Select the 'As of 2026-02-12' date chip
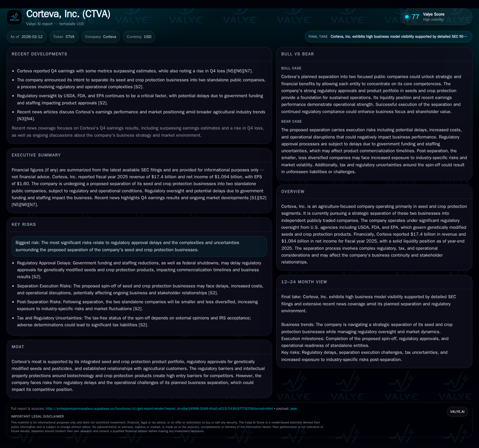This screenshot has height=448, width=479. pos(26,37)
